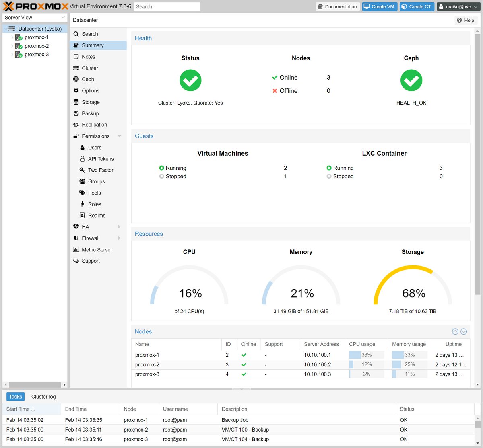Image resolution: width=483 pixels, height=448 pixels.
Task: Click the Groups people icon
Action: tap(83, 181)
